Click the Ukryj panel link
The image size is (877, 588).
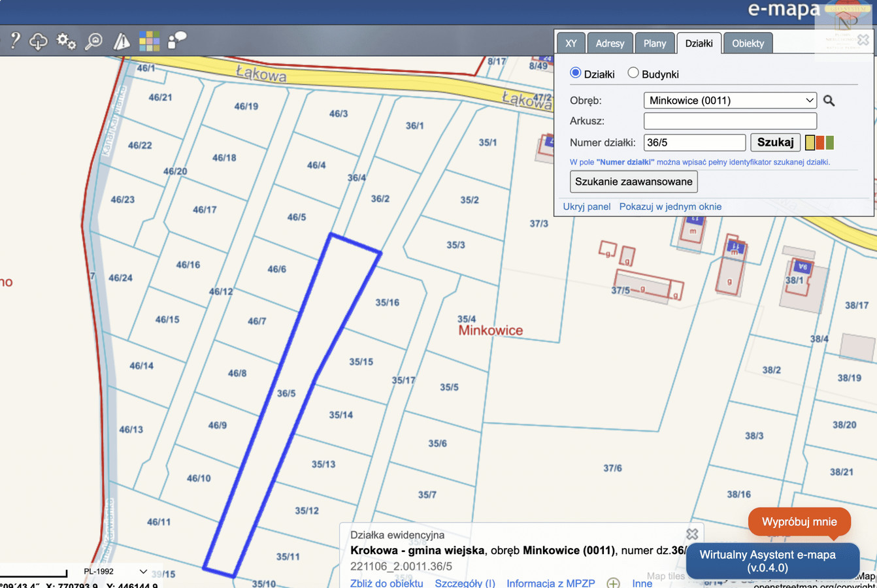click(587, 206)
